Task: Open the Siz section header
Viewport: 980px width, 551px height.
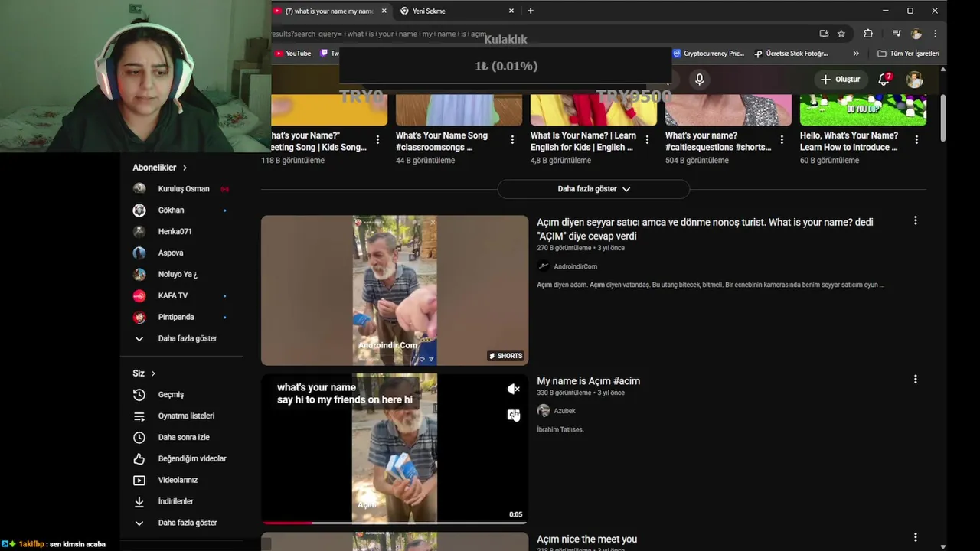Action: [x=144, y=373]
